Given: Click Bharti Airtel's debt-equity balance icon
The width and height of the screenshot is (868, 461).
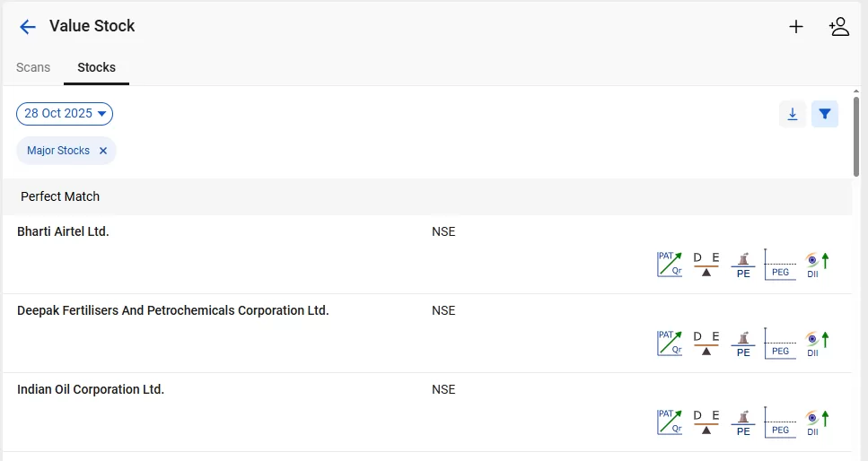Looking at the screenshot, I should coord(706,265).
